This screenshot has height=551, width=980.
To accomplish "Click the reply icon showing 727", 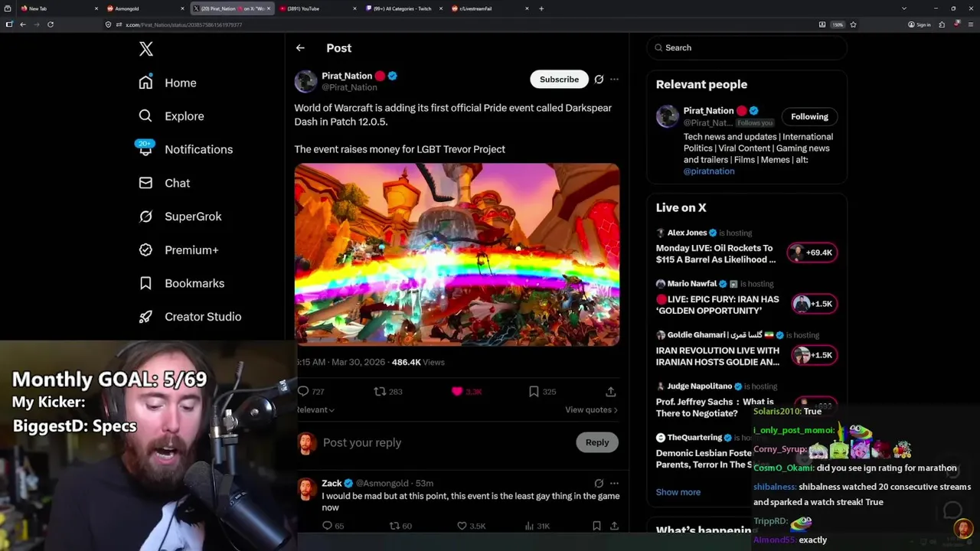I will point(303,391).
